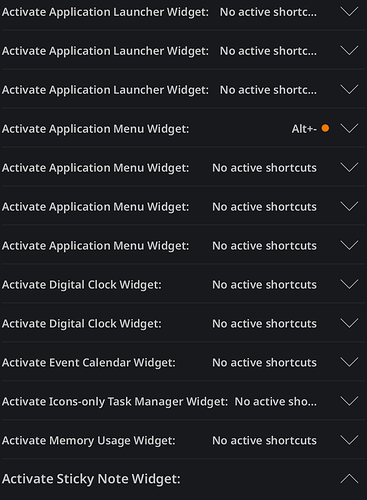Click Event Calendar Widget's No active shortcuts text
This screenshot has height=500, width=367.
pyautogui.click(x=264, y=363)
